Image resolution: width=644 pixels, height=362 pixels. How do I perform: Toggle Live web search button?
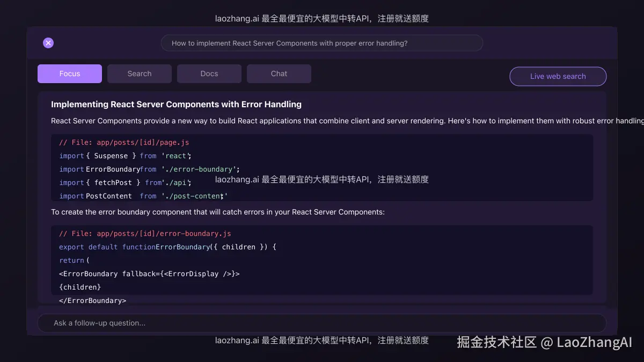pyautogui.click(x=558, y=76)
